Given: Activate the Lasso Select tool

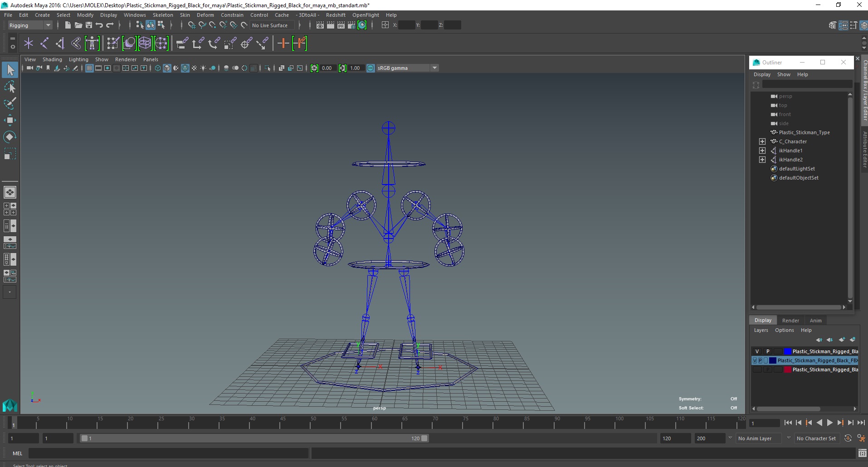Looking at the screenshot, I should [10, 87].
